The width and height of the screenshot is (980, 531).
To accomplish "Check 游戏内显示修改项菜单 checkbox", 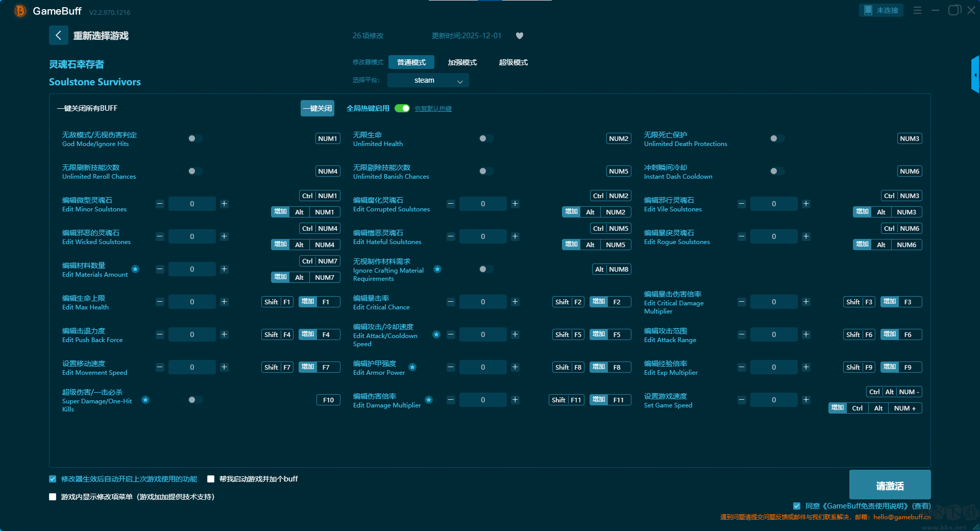I will (x=53, y=497).
